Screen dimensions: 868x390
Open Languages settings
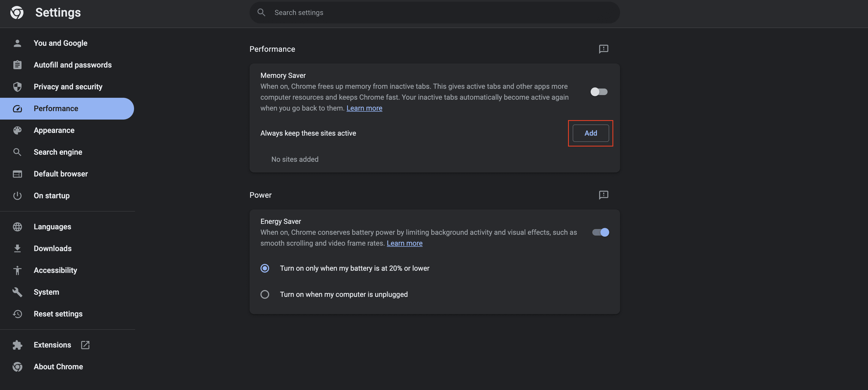pos(67,227)
